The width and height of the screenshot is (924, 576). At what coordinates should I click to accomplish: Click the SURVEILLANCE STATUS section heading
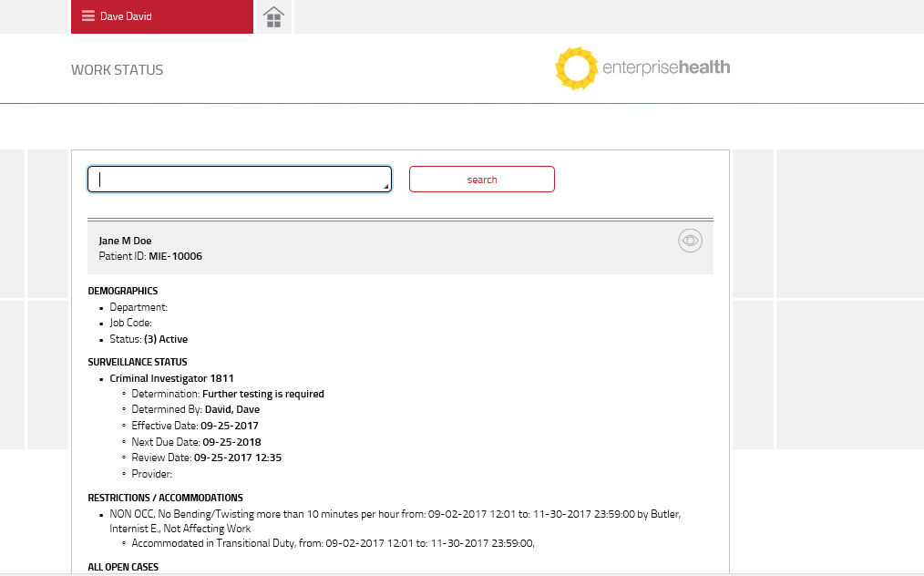136,362
